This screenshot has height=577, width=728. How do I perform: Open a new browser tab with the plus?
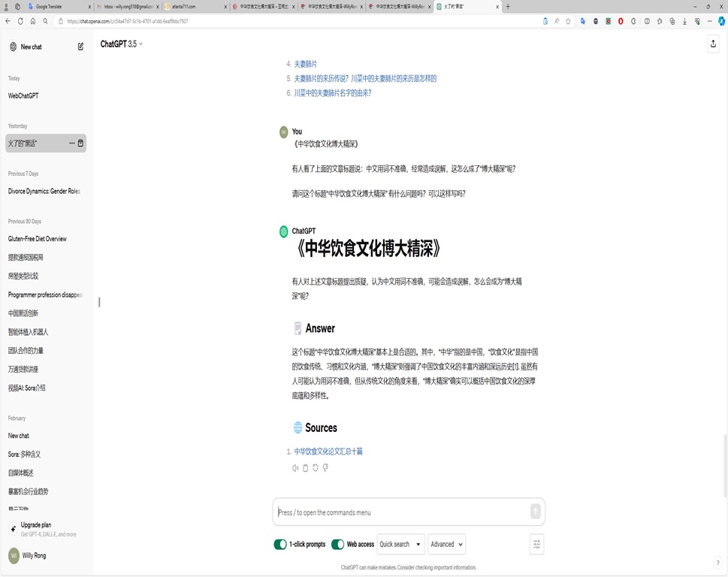coord(508,7)
